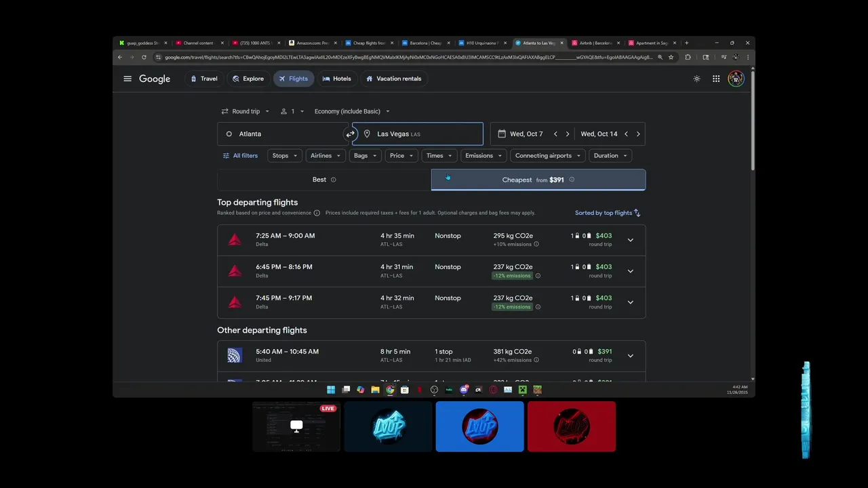Open the Explore nav tab
Image resolution: width=868 pixels, height=488 pixels.
pyautogui.click(x=248, y=79)
